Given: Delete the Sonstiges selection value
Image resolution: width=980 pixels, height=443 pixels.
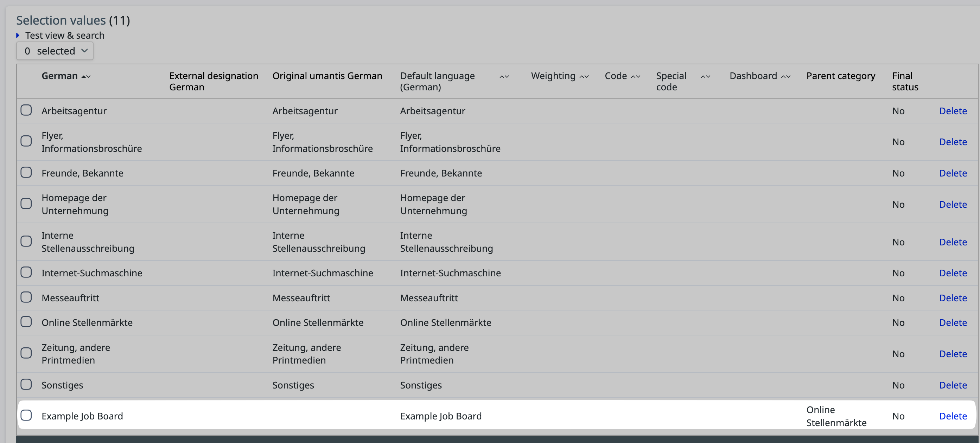Looking at the screenshot, I should [x=953, y=385].
